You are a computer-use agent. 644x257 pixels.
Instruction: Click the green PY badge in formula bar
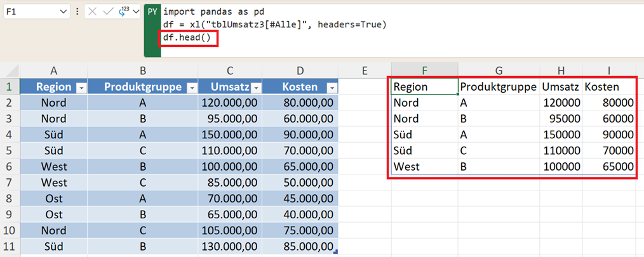pyautogui.click(x=152, y=12)
